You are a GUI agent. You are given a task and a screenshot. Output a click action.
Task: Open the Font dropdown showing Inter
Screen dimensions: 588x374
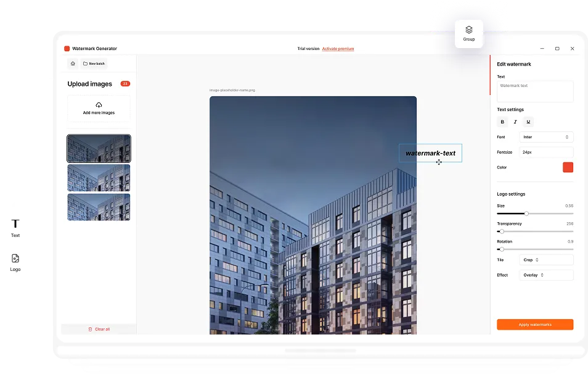546,137
